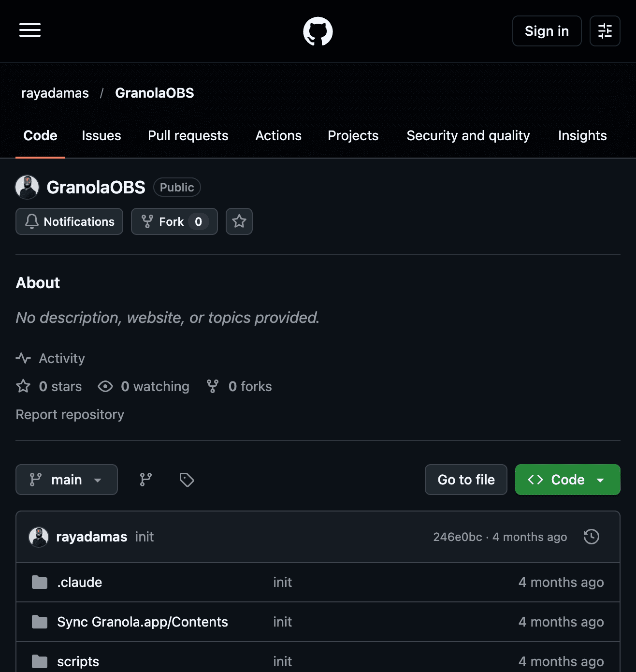View tags using the tag icon
The width and height of the screenshot is (636, 672).
(187, 480)
